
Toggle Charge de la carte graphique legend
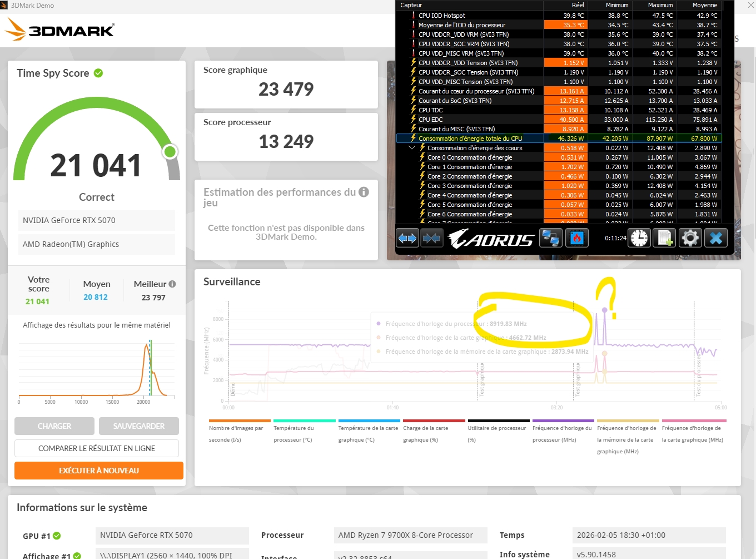point(434,433)
